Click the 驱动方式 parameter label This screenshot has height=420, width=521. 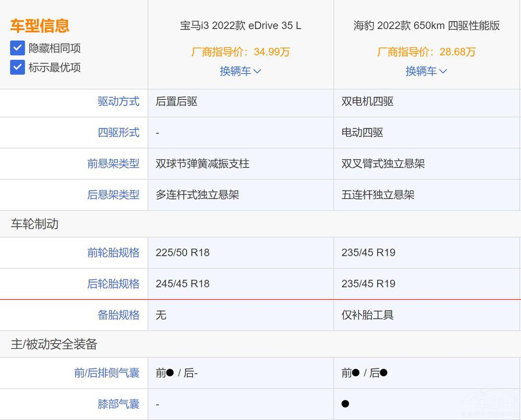click(x=118, y=101)
